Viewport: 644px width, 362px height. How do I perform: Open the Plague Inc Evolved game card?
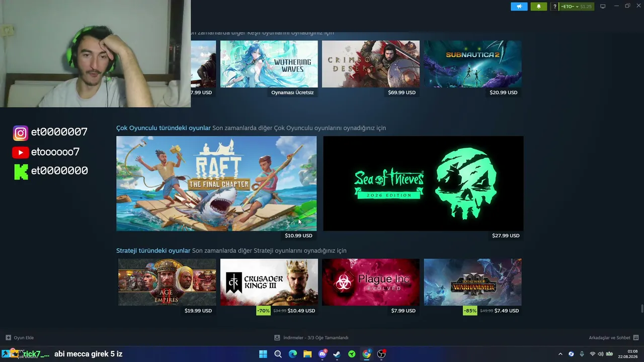371,282
